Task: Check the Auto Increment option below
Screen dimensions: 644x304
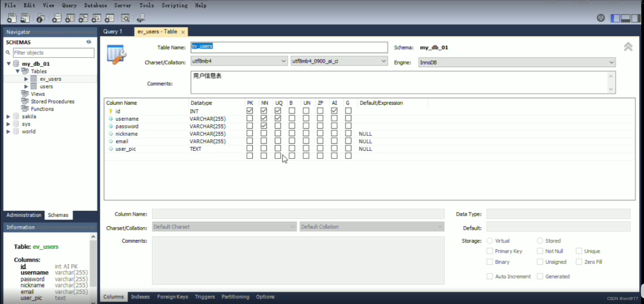Action: point(490,276)
